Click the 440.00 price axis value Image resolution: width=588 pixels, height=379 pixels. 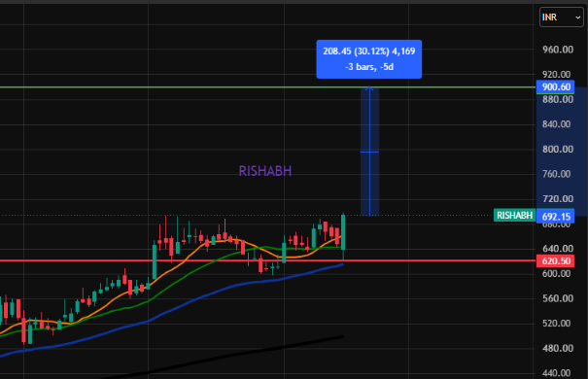pyautogui.click(x=556, y=373)
